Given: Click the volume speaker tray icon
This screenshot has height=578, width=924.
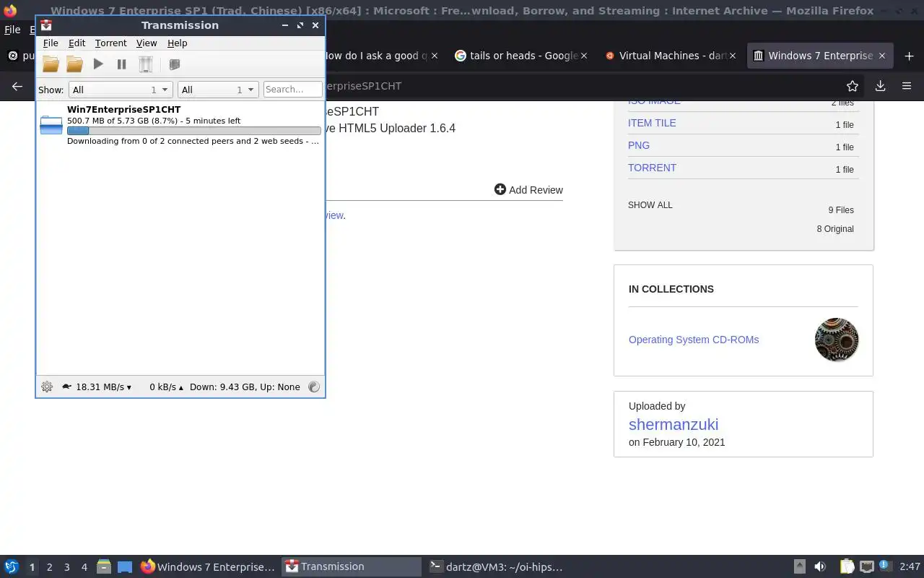Looking at the screenshot, I should click(x=820, y=567).
